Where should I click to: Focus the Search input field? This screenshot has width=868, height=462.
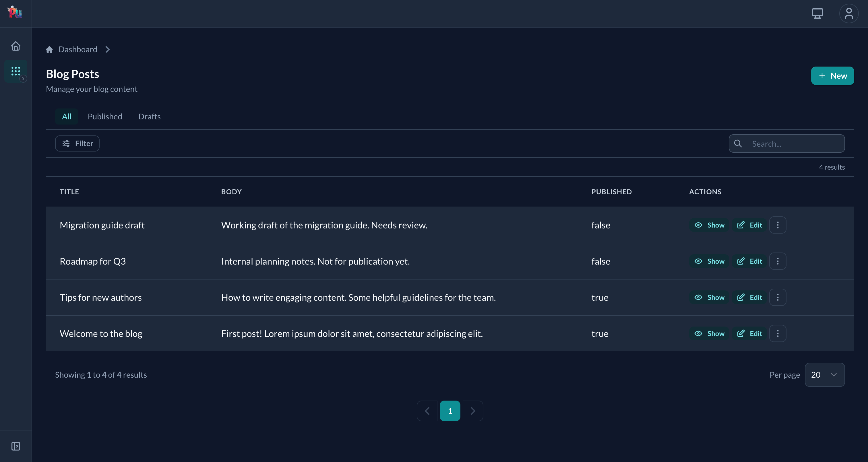click(x=786, y=143)
